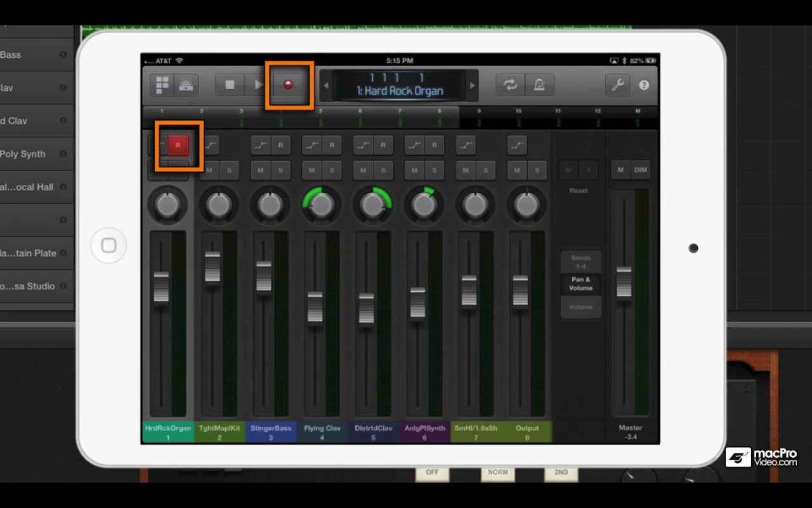
Task: Record-enable the StingerBass channel
Action: (281, 145)
